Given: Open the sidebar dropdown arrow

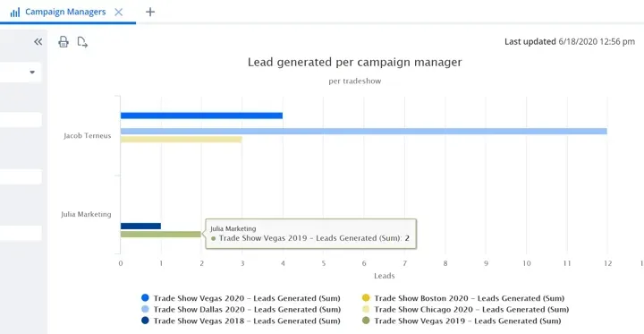Looking at the screenshot, I should 32,73.
